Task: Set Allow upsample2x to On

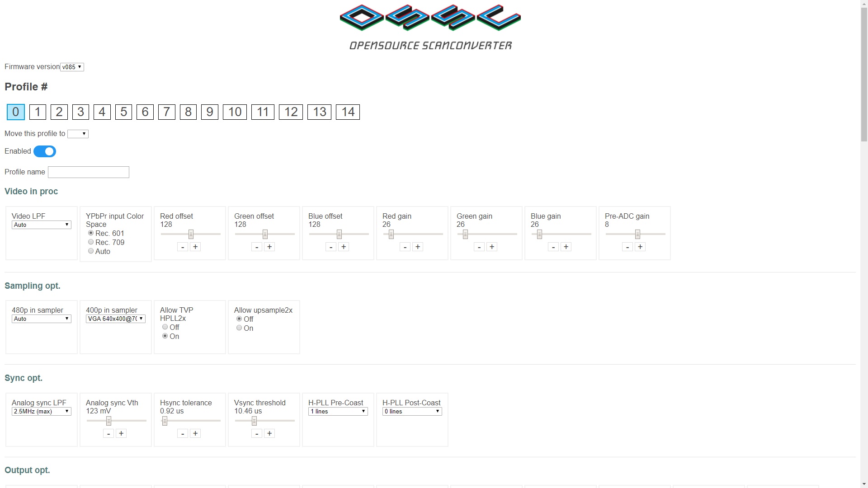Action: (239, 328)
